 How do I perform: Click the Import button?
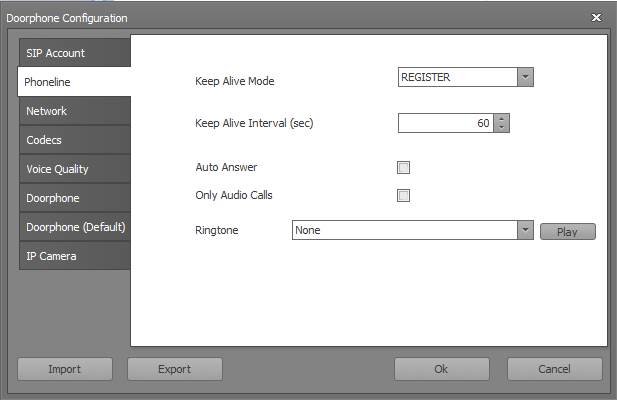(x=65, y=369)
